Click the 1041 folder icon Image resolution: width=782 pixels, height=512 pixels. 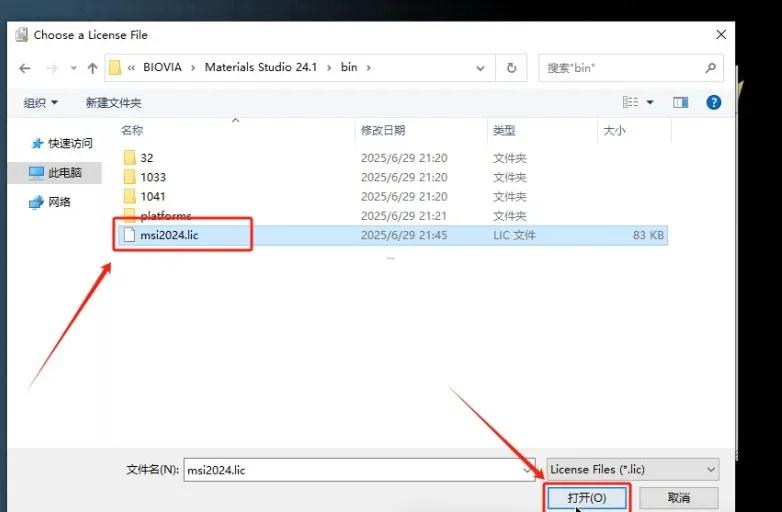pos(130,196)
